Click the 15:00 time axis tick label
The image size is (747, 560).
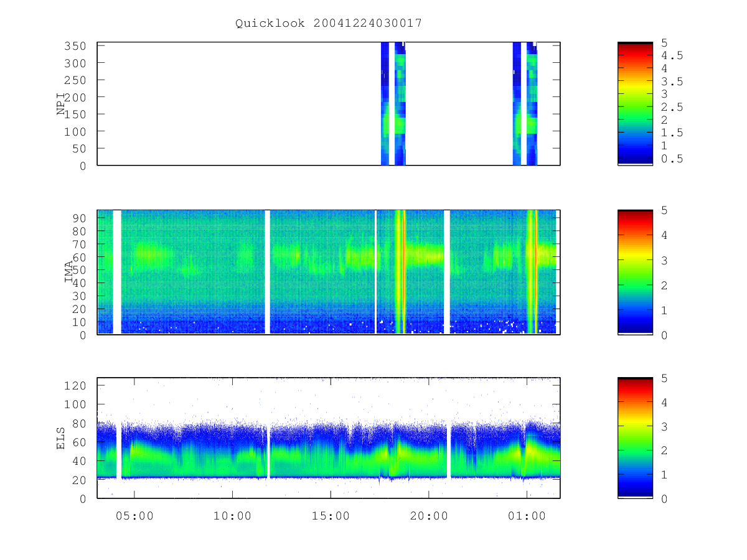331,516
